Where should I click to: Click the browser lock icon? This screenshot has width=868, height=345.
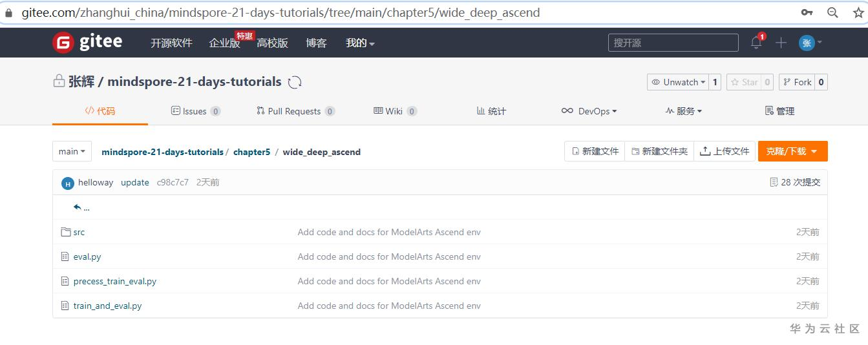(8, 13)
